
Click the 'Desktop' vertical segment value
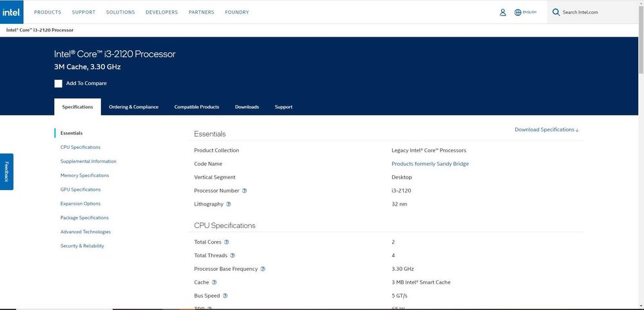(x=402, y=177)
